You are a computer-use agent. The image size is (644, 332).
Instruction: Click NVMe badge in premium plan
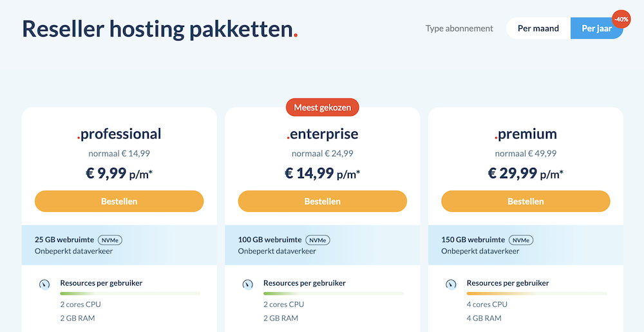520,240
